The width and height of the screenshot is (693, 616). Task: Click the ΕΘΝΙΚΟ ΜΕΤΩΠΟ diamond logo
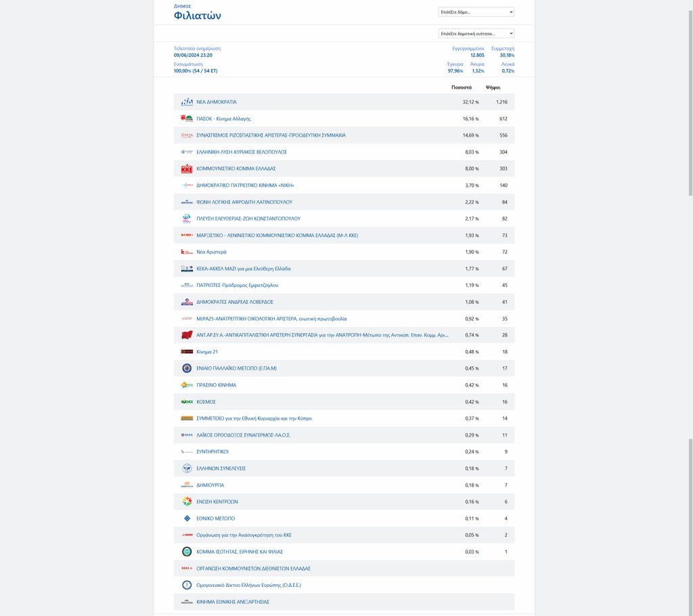[x=187, y=519]
